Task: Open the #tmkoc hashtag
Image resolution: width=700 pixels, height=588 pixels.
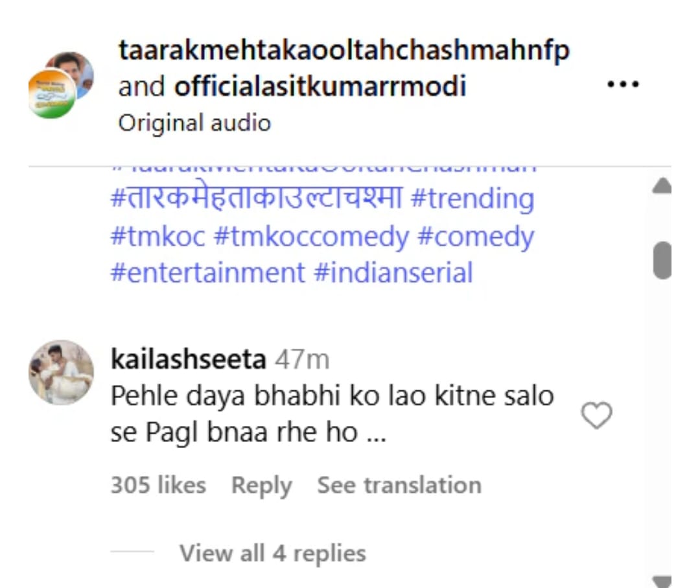Action: [157, 237]
